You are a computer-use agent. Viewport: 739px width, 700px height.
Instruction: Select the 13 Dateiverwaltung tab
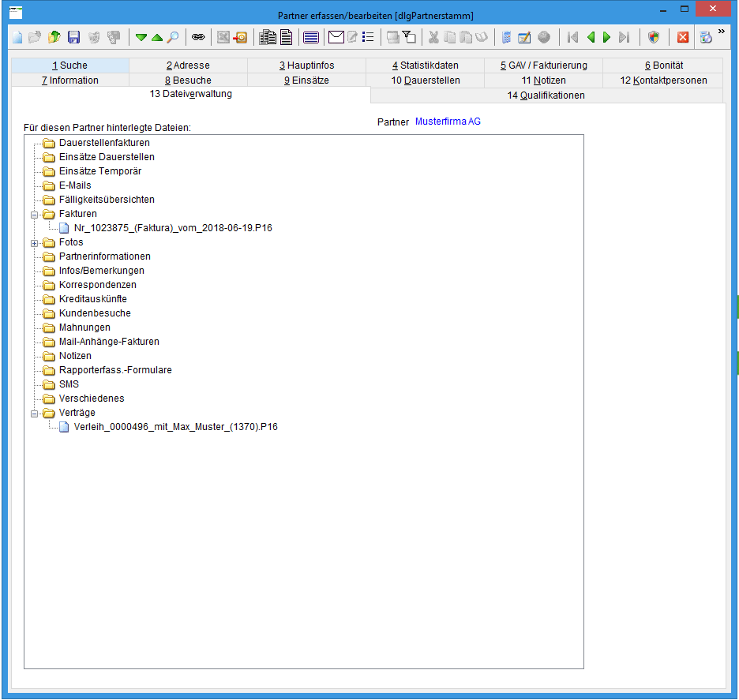coord(191,94)
